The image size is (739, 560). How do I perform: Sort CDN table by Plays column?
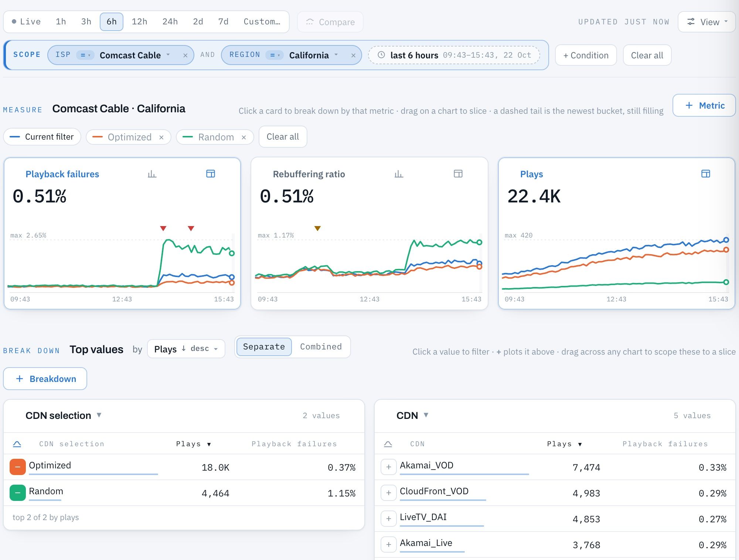pos(564,444)
